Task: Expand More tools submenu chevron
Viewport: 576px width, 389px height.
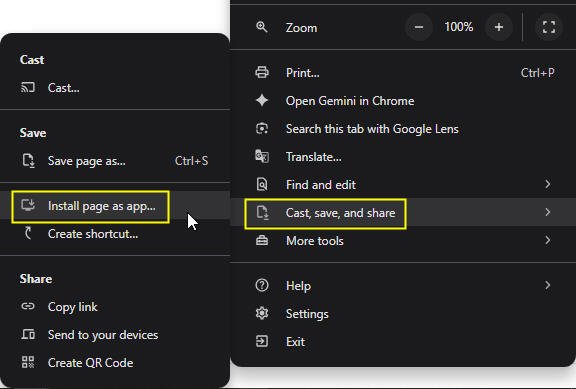Action: coord(547,240)
